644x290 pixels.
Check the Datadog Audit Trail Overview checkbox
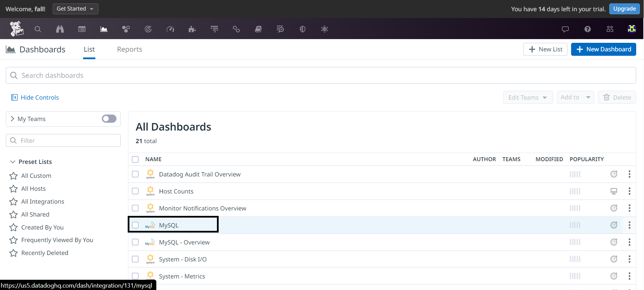(x=135, y=174)
